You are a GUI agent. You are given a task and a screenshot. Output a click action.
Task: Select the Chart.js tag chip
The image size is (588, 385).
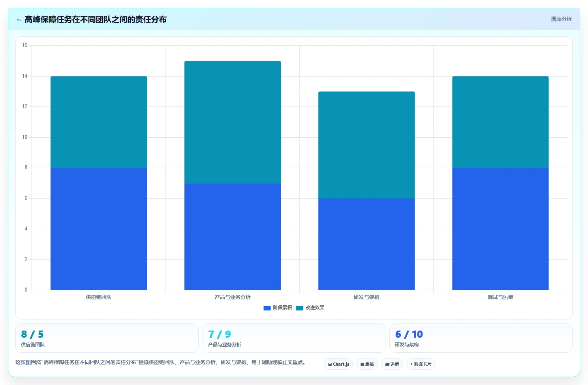(338, 364)
